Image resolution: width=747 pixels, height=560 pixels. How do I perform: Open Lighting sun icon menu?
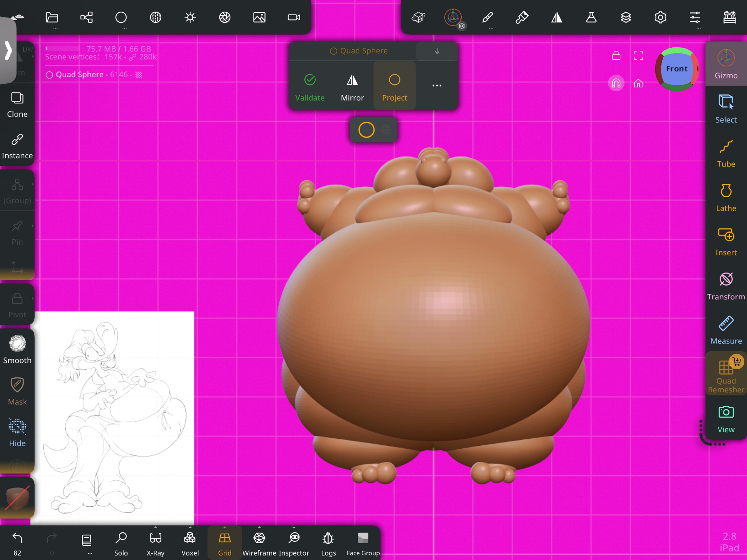190,18
